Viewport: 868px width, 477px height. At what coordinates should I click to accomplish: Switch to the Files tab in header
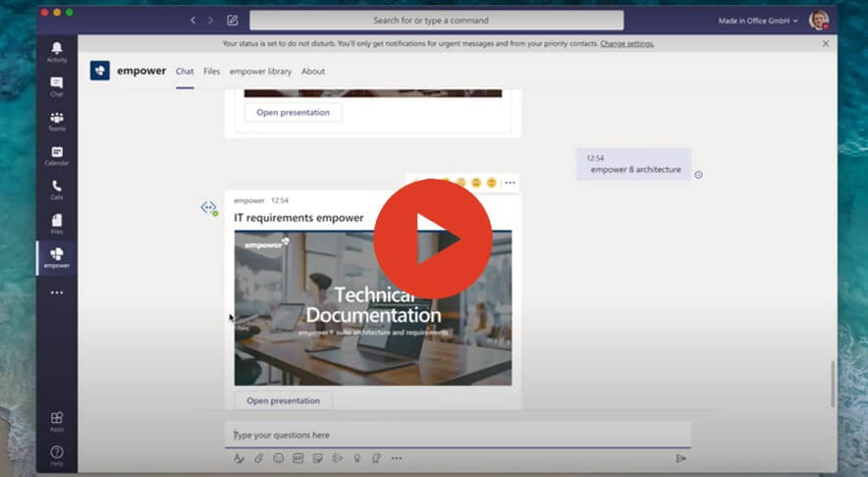pyautogui.click(x=211, y=72)
